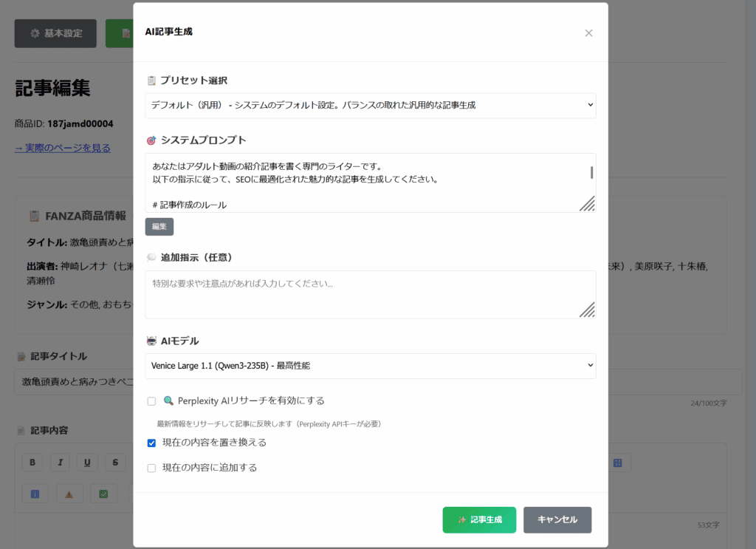Click the green 記事生成 button
The width and height of the screenshot is (756, 549).
[479, 519]
